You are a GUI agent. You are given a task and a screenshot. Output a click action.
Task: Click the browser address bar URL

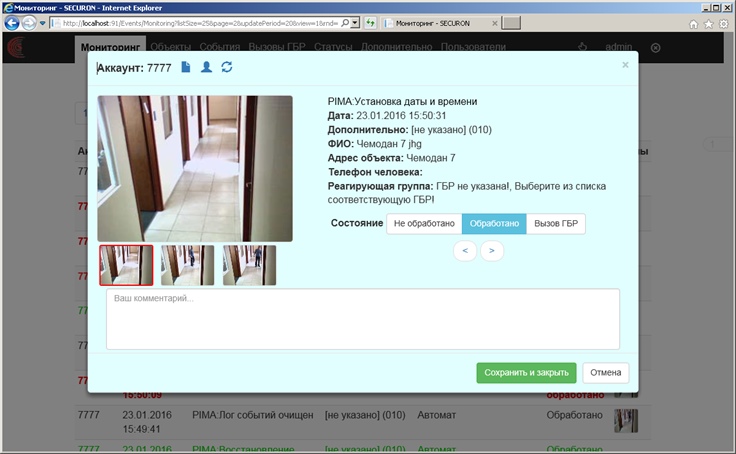click(x=200, y=23)
